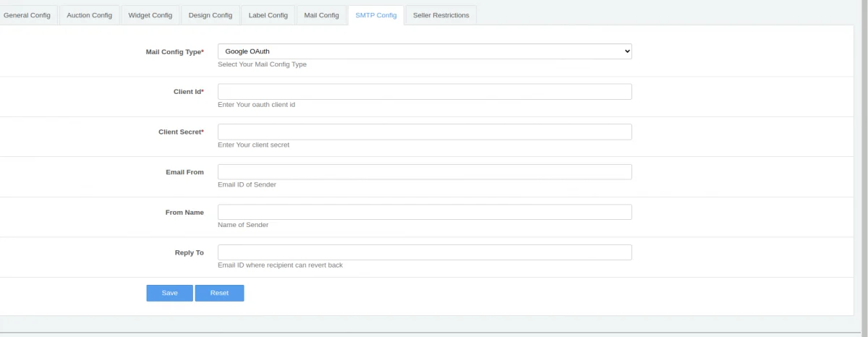Go to the Design Config tab

pos(210,15)
